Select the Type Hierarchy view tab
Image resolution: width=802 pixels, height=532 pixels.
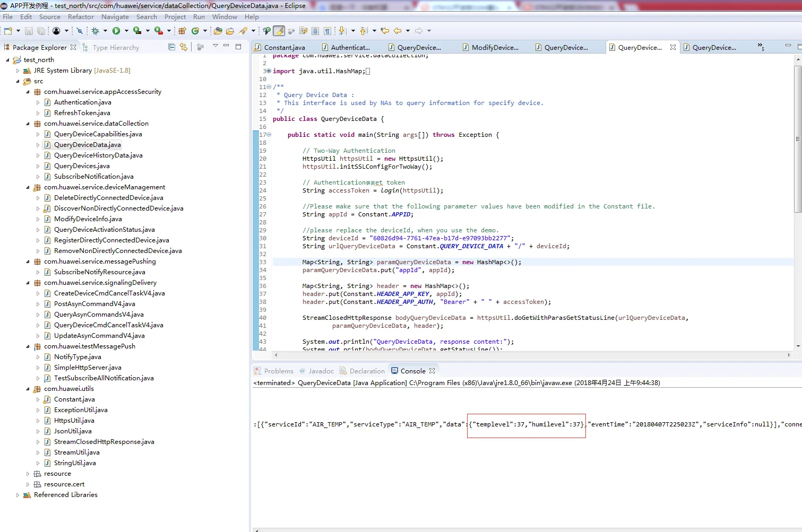tap(116, 48)
